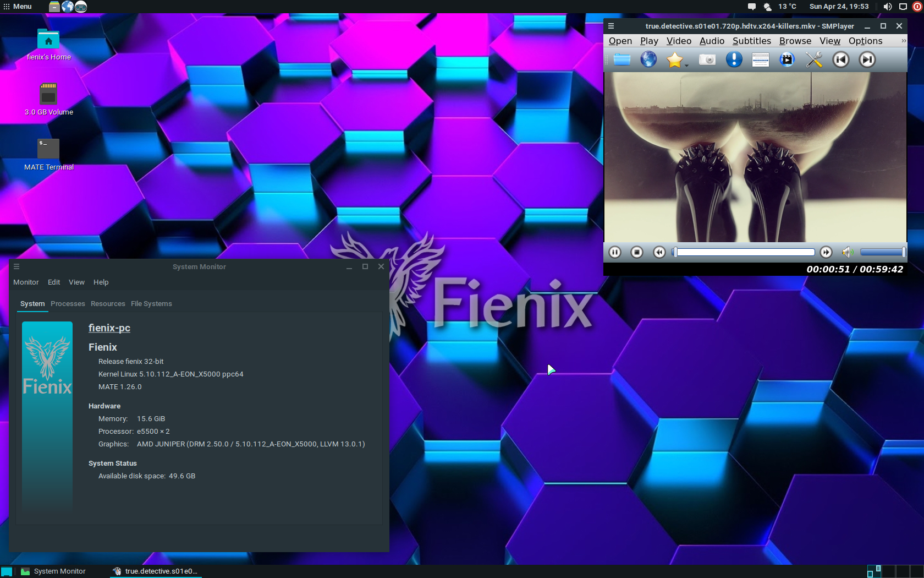
Task: Click the weather 13 °C indicator
Action: point(779,7)
